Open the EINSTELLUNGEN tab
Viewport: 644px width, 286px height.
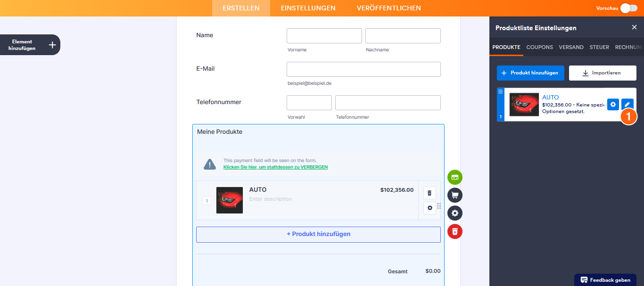coord(308,8)
